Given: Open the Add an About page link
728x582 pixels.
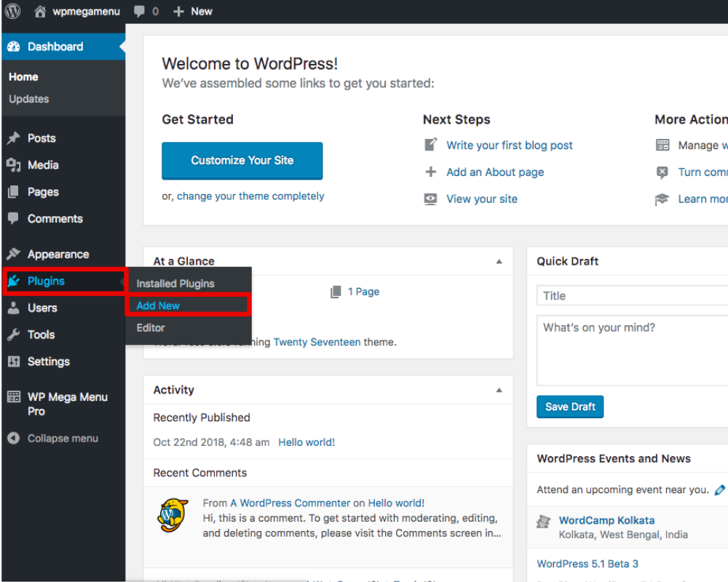Looking at the screenshot, I should (495, 172).
